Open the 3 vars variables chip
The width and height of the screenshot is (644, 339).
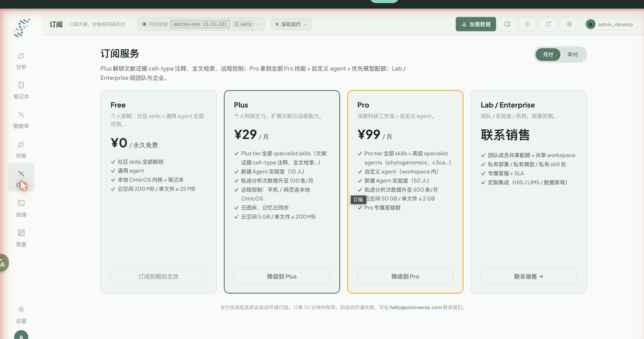click(243, 24)
